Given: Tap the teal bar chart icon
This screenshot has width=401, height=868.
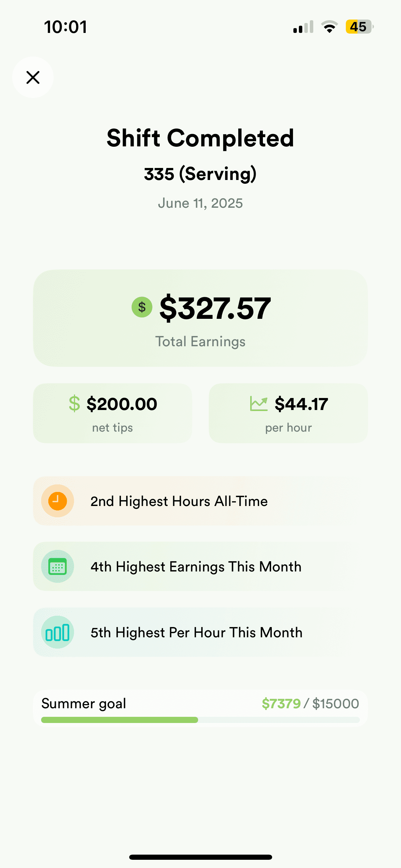Looking at the screenshot, I should click(58, 632).
